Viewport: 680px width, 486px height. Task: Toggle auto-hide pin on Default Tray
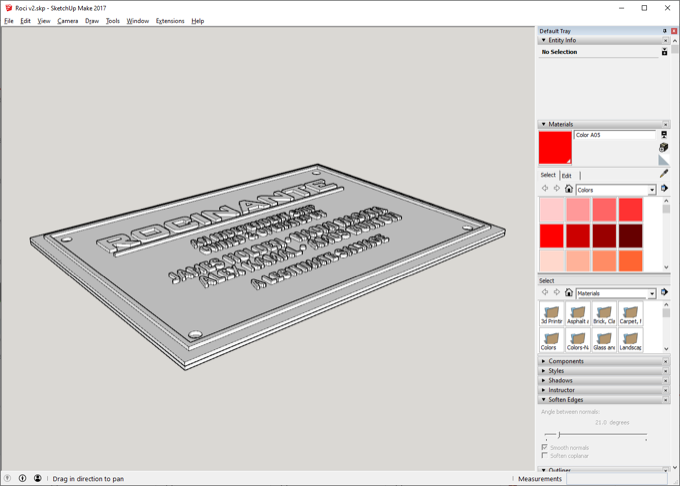pos(664,31)
